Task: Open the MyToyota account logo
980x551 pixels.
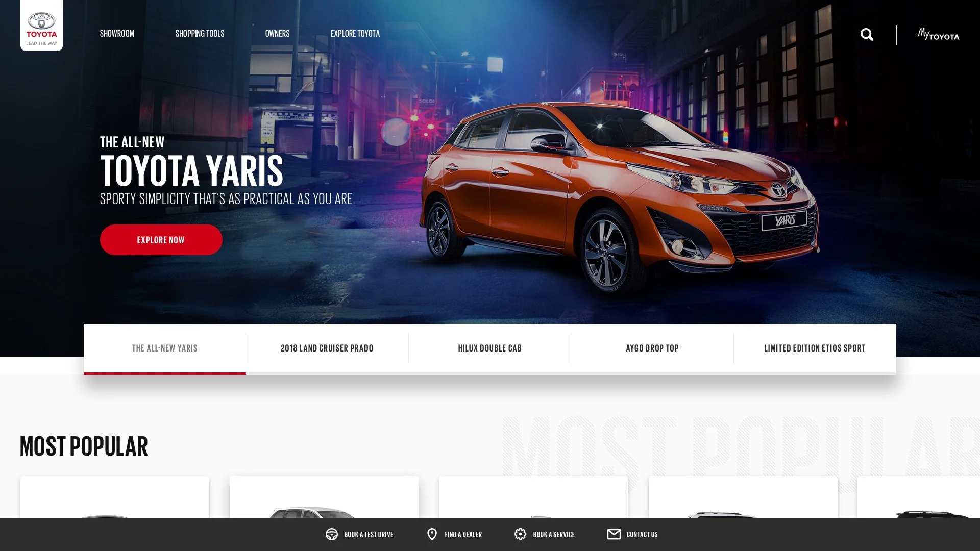Action: (938, 35)
